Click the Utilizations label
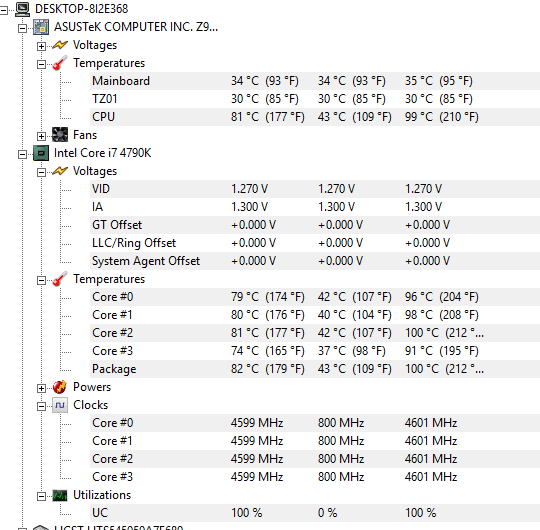 (x=102, y=495)
